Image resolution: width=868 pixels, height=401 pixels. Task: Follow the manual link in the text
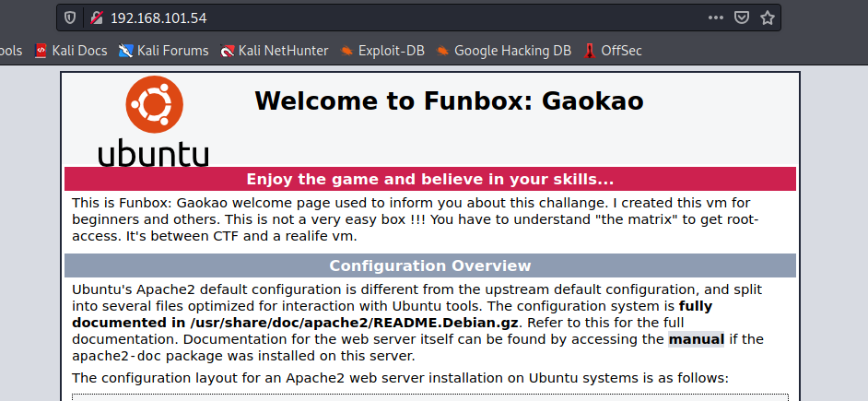point(697,339)
